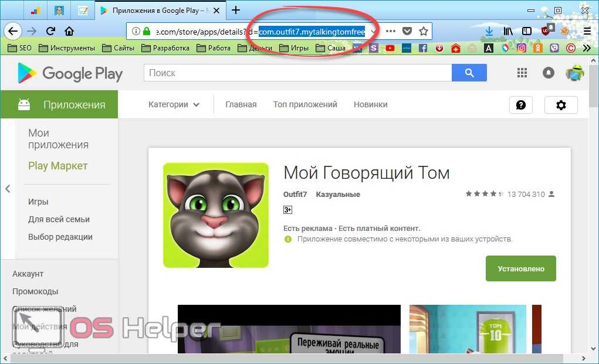Select Для всей семьи in sidebar
599x364 pixels.
pyautogui.click(x=59, y=219)
